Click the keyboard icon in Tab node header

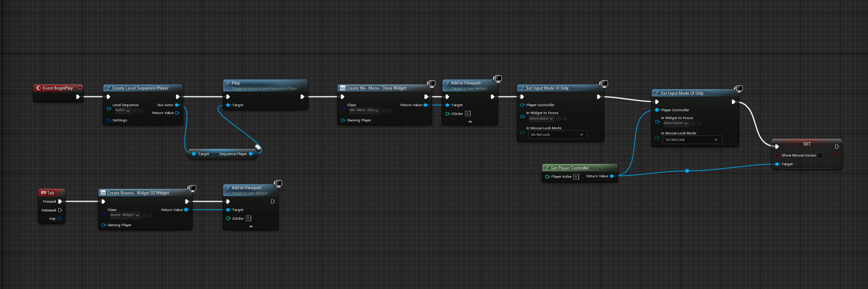(43, 193)
